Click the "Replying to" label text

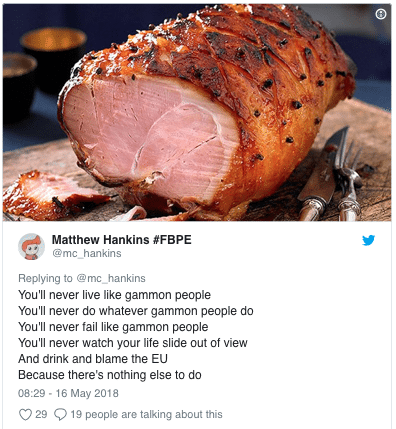coord(45,278)
